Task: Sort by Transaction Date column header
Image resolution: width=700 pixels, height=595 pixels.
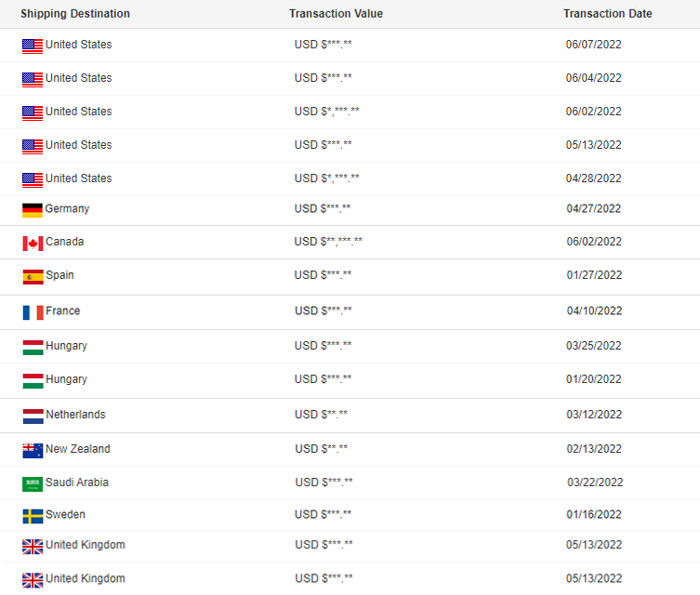Action: tap(607, 14)
